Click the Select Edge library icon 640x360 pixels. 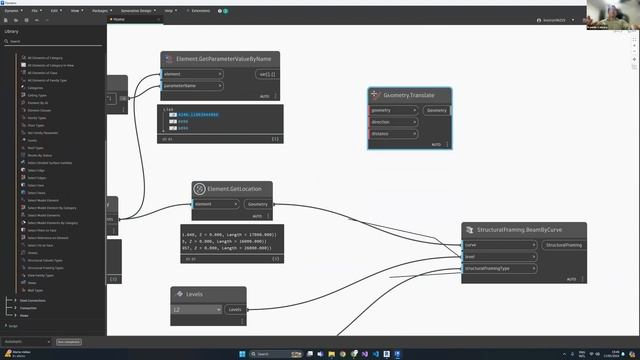(23, 170)
